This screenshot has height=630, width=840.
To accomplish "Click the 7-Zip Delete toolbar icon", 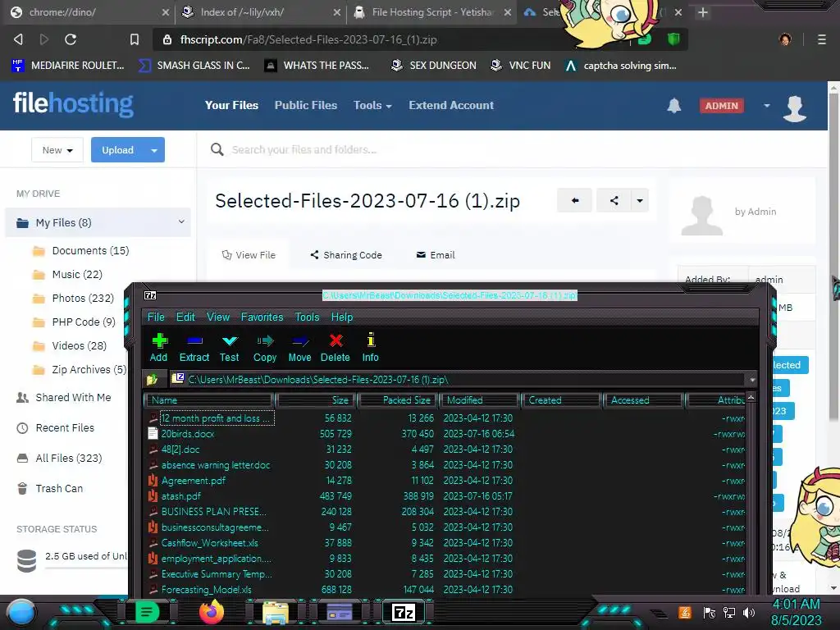I will pos(336,340).
